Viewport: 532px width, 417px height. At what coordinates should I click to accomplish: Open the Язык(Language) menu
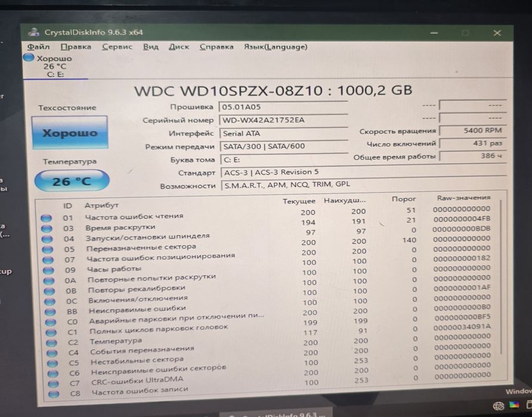[x=276, y=47]
